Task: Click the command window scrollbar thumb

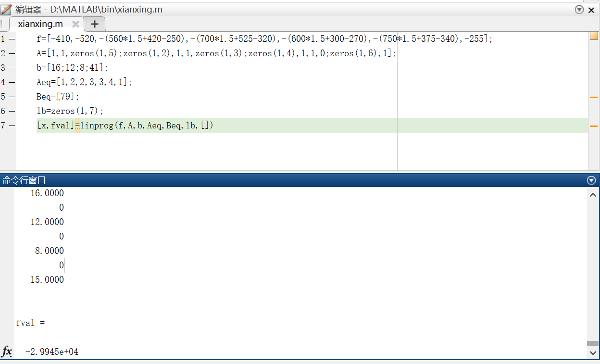Action: click(x=593, y=343)
